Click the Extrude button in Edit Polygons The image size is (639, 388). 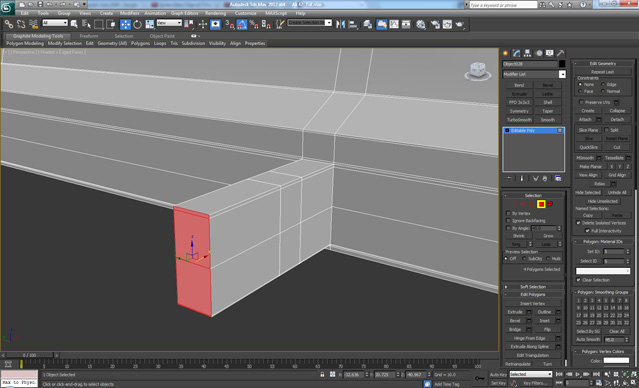click(x=515, y=312)
